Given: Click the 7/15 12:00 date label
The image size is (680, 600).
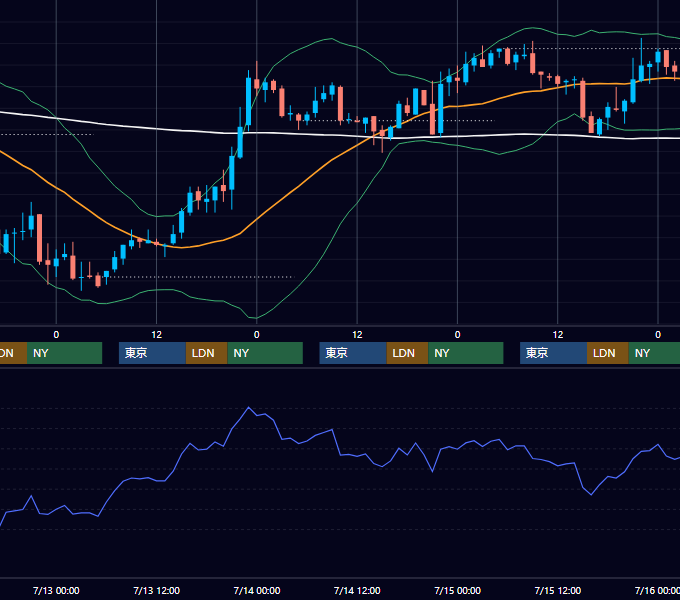Looking at the screenshot, I should point(558,590).
